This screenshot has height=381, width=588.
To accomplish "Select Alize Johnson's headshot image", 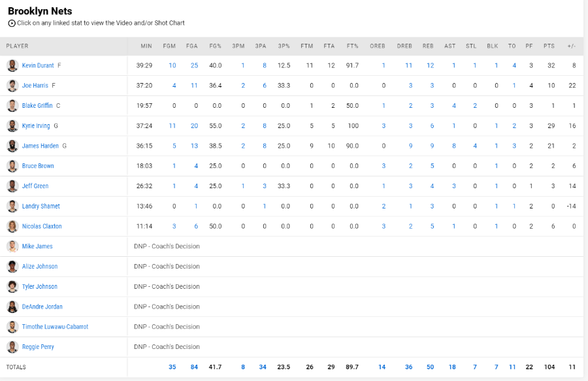I will [x=12, y=267].
